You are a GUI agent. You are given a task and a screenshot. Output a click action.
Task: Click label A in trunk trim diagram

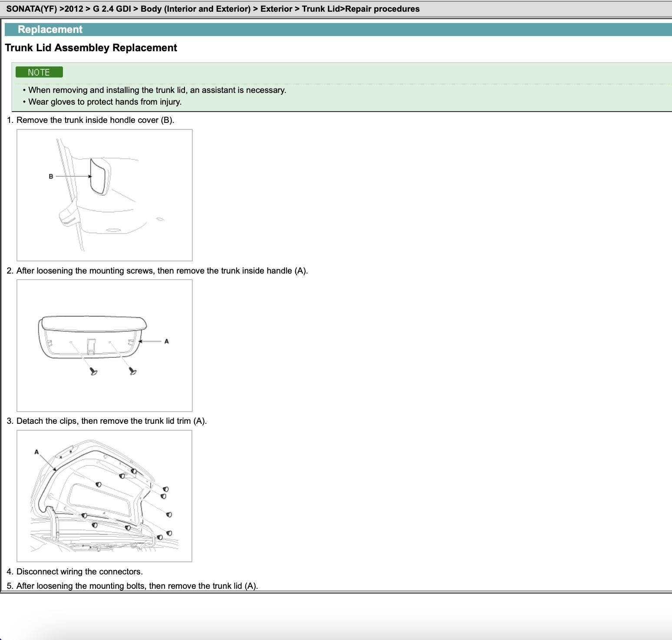36,452
